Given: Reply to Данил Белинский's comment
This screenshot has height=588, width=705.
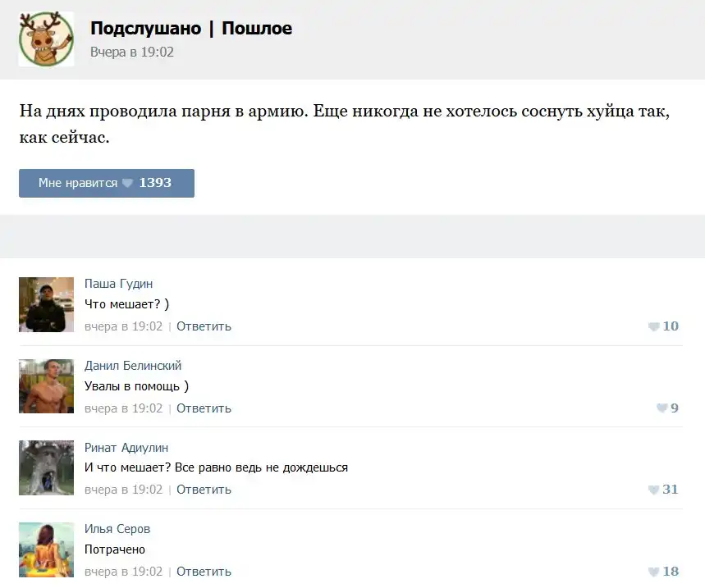Looking at the screenshot, I should (204, 408).
